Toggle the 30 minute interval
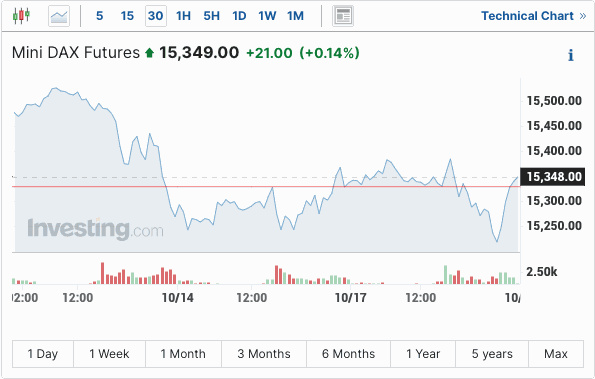595x379 pixels. point(156,16)
